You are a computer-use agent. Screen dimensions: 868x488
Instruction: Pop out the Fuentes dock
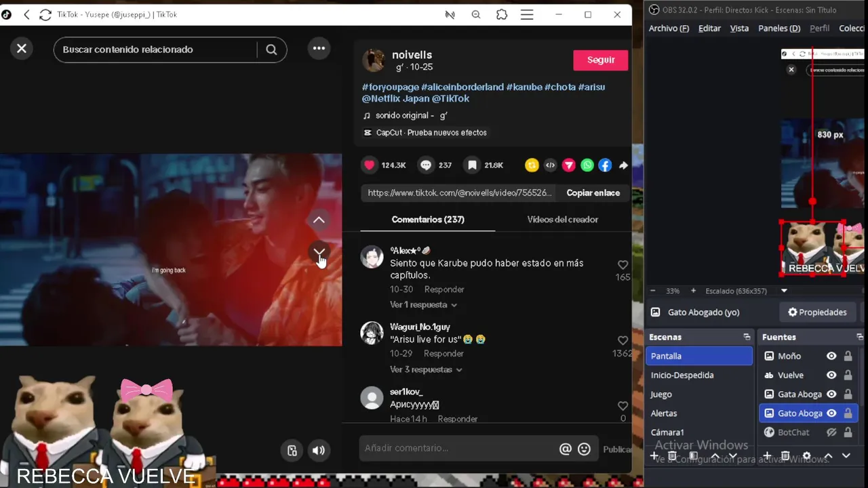[861, 337]
